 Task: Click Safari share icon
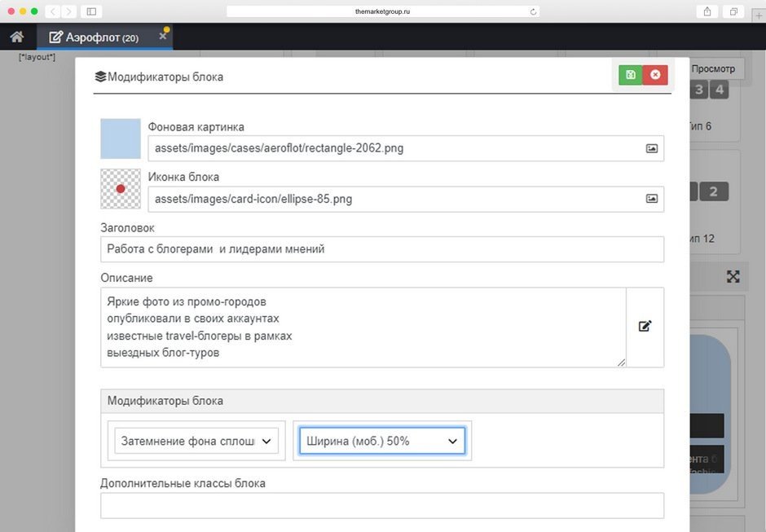click(707, 11)
